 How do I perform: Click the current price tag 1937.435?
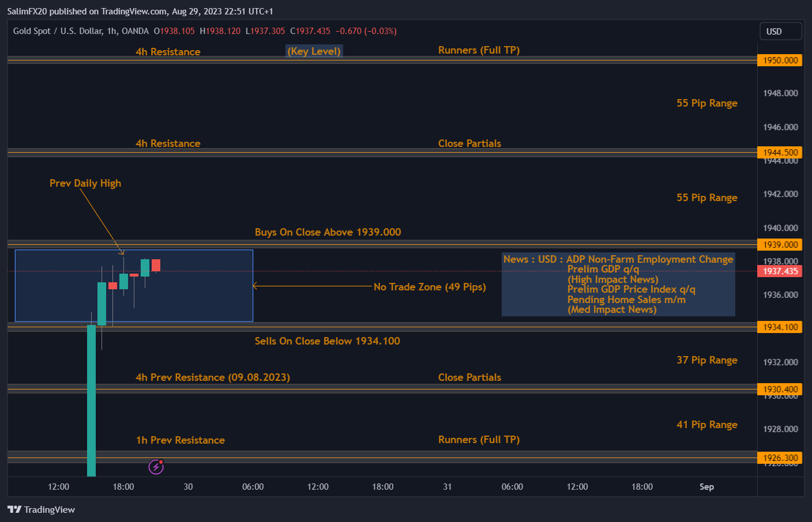[x=780, y=271]
